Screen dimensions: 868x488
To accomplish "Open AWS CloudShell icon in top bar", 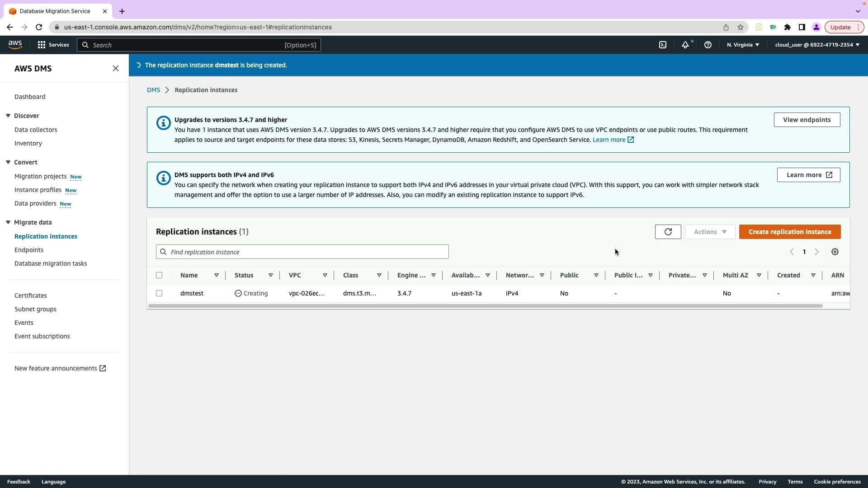I will point(662,45).
